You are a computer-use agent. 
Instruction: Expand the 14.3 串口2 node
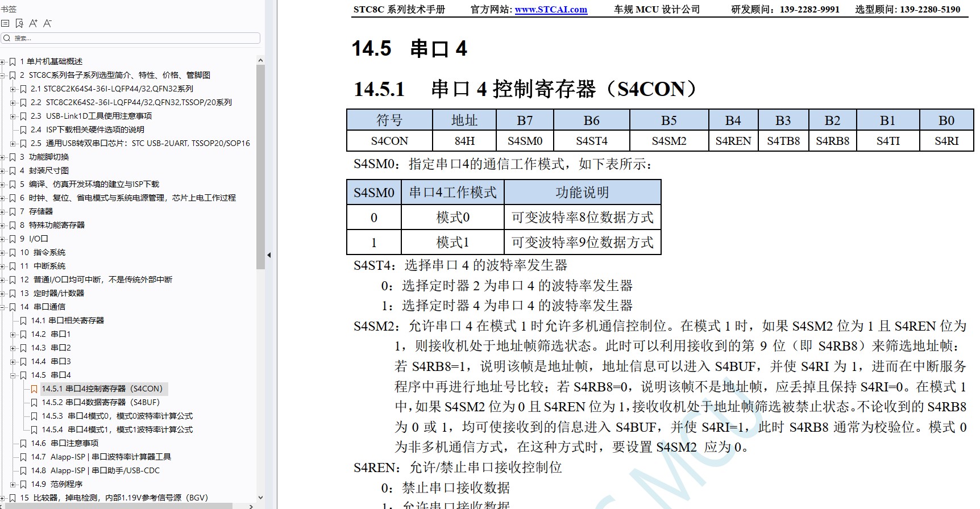(x=14, y=348)
